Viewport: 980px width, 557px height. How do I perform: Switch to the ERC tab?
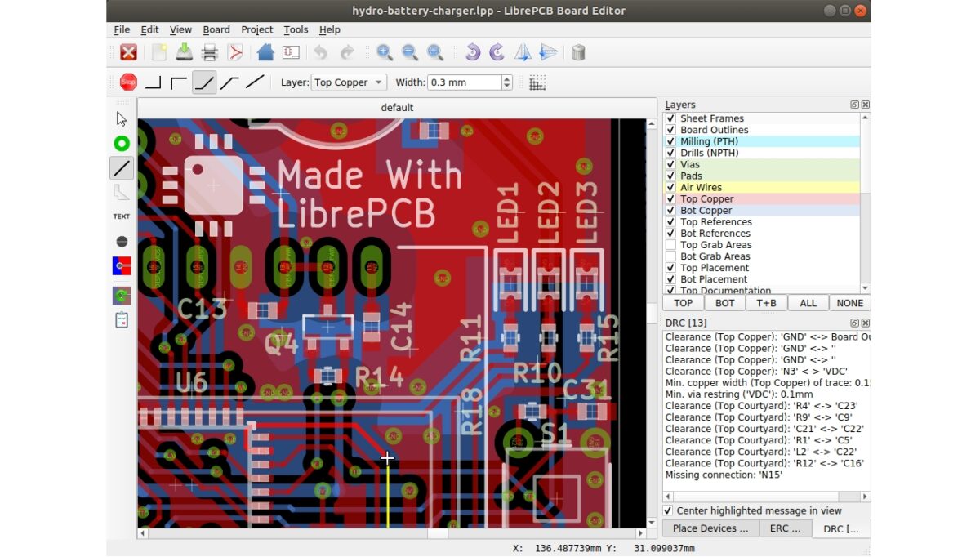[x=786, y=528]
